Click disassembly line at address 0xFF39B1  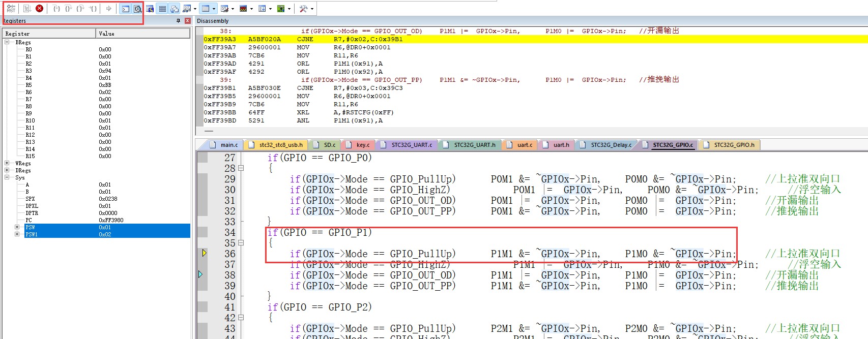535,88
